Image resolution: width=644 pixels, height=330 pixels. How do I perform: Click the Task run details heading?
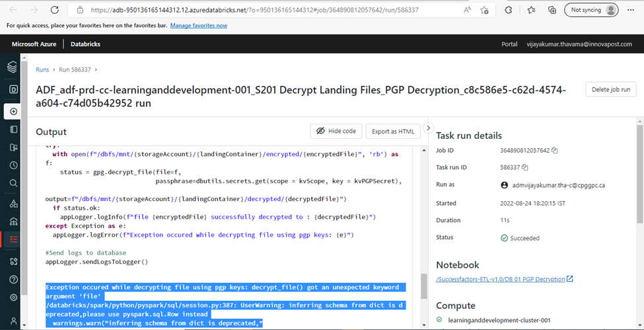468,136
